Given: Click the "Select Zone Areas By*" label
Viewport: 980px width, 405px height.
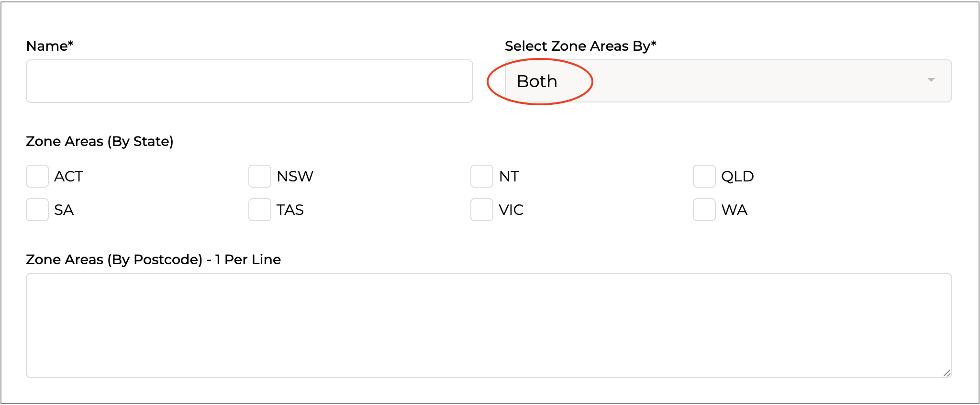Looking at the screenshot, I should [580, 46].
